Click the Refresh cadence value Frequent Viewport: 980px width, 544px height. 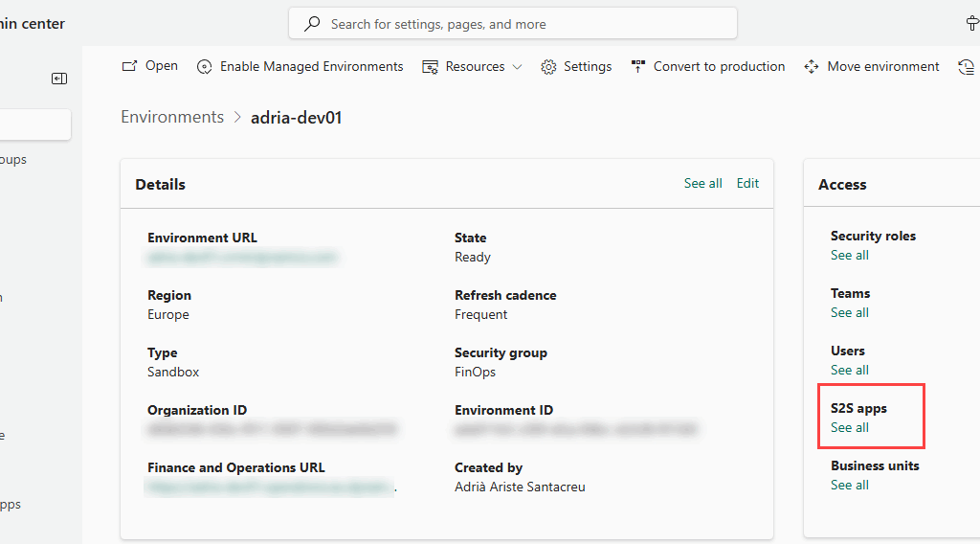480,314
